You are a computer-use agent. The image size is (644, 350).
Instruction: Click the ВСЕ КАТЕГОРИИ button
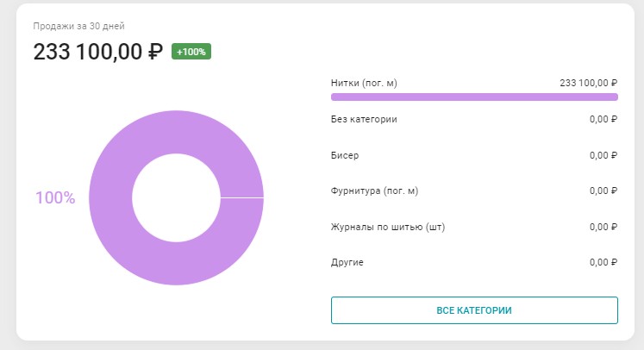[474, 310]
